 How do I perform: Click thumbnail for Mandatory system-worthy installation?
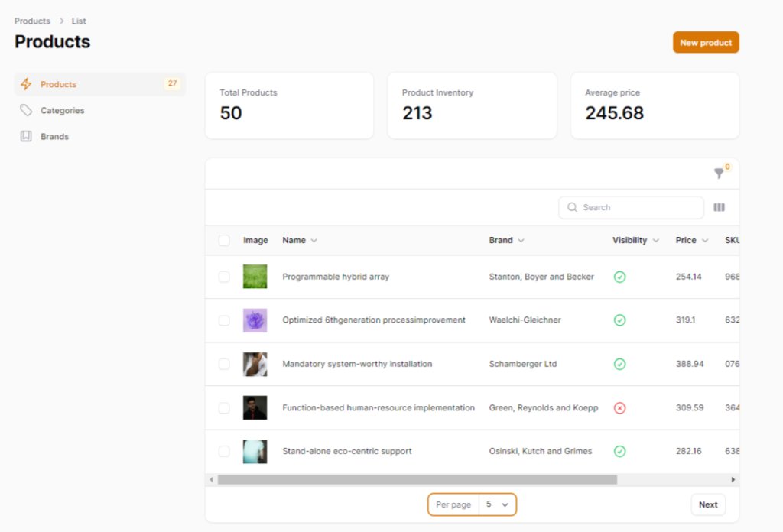(x=255, y=364)
